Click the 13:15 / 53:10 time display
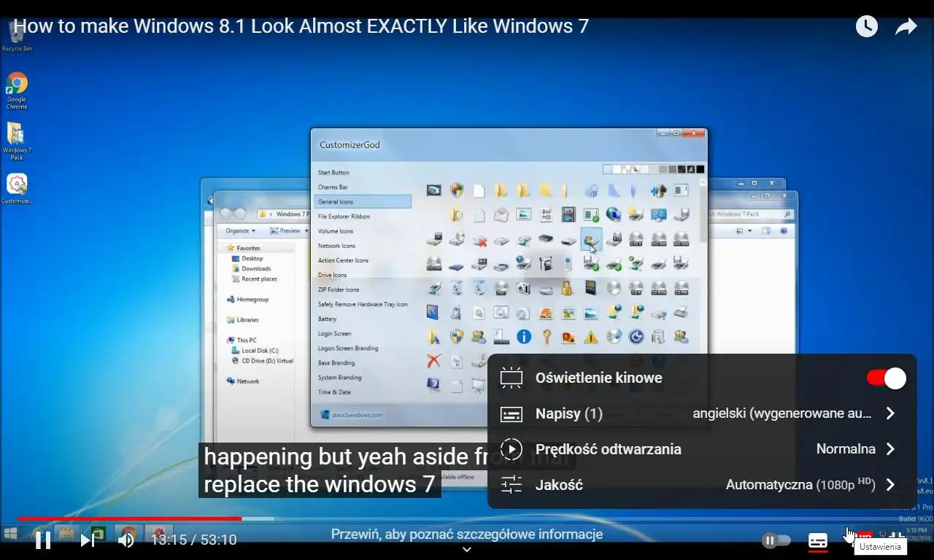This screenshot has height=560, width=934. pyautogui.click(x=194, y=540)
